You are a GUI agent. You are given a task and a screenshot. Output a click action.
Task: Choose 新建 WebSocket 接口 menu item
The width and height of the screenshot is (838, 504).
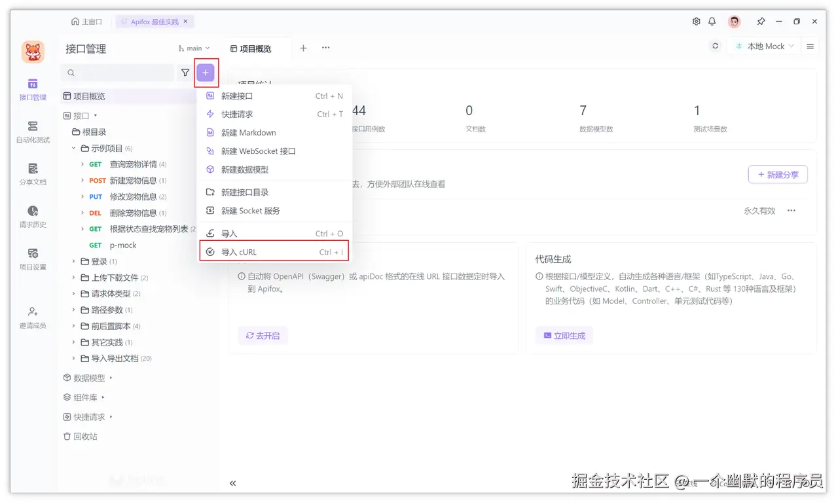coord(274,151)
